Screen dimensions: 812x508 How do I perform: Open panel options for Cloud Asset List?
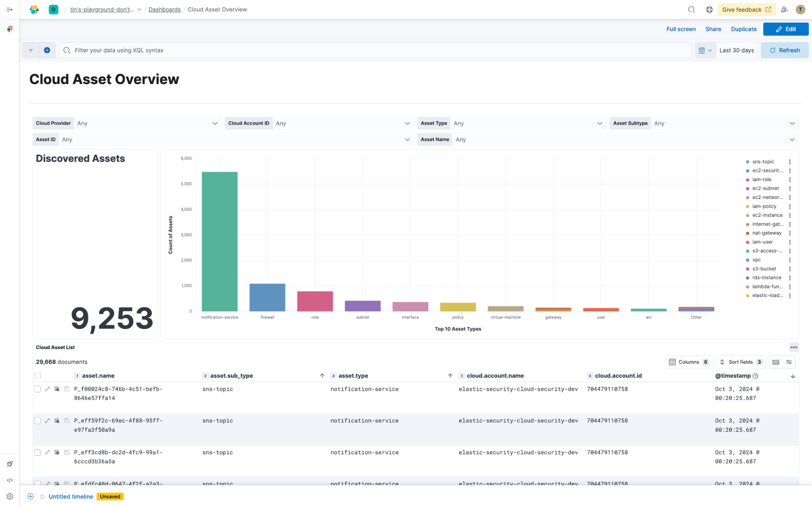pyautogui.click(x=793, y=347)
